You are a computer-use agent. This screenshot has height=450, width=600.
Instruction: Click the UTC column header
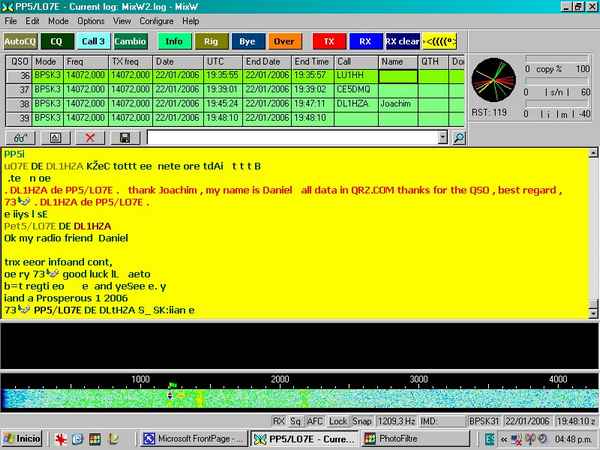(223, 62)
